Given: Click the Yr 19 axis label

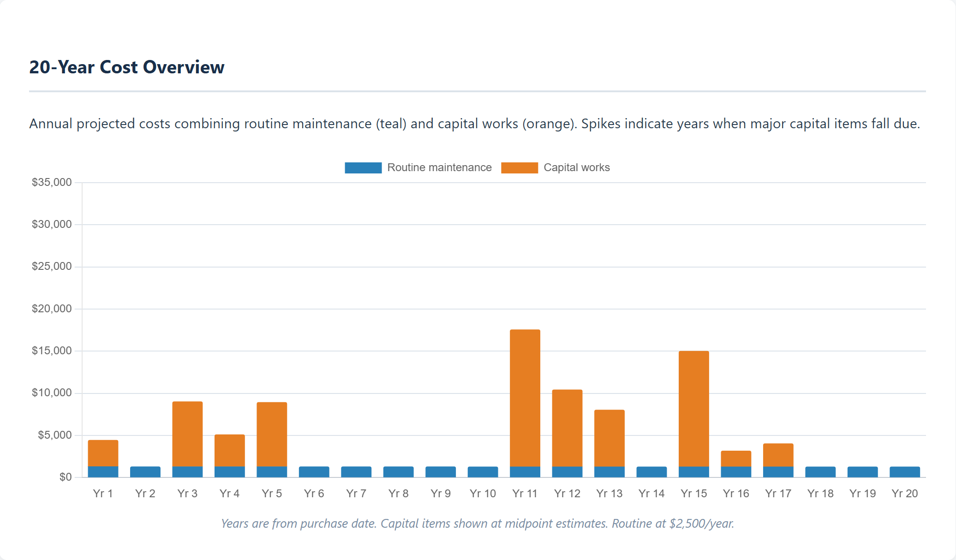Looking at the screenshot, I should 863,494.
